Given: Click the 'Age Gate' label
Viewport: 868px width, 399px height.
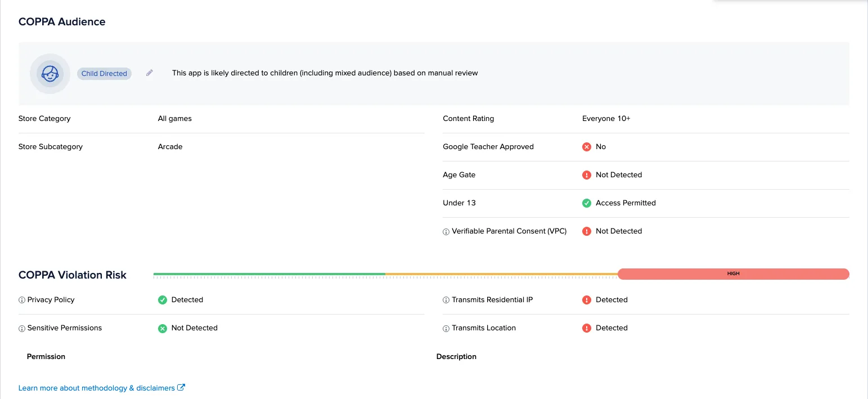Looking at the screenshot, I should [x=459, y=175].
